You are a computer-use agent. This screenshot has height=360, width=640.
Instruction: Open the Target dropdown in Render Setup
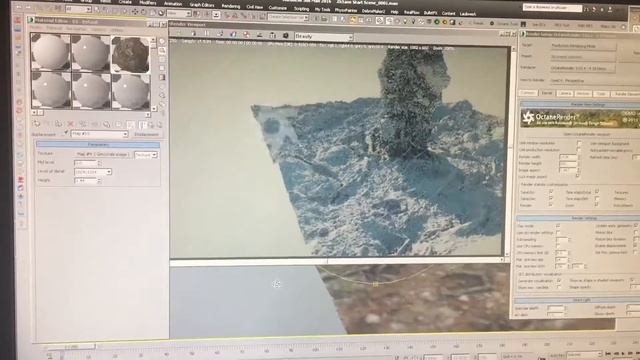583,46
